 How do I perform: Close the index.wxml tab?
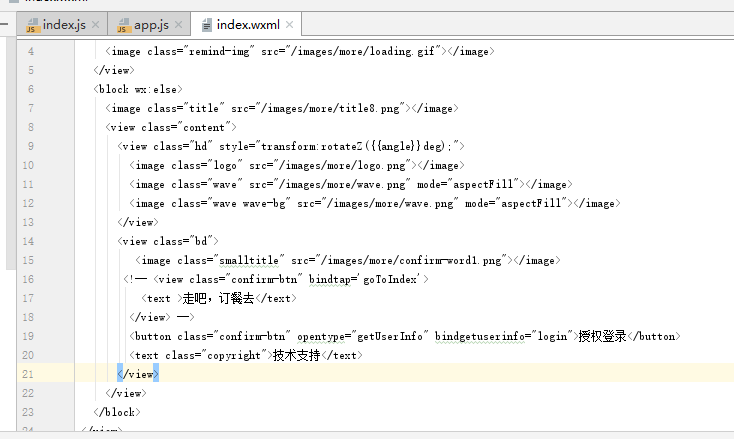pyautogui.click(x=289, y=24)
